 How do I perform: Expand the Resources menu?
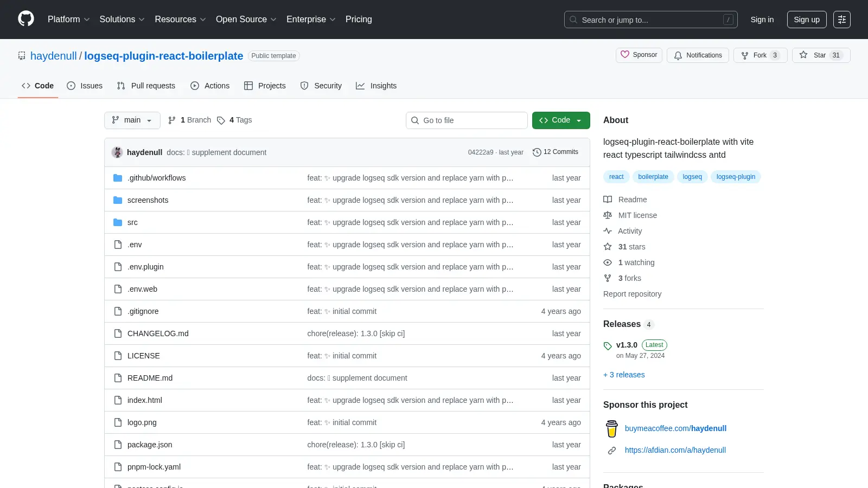(x=180, y=20)
